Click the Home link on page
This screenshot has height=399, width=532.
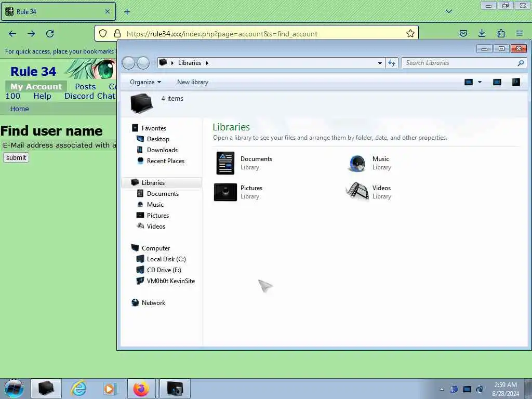coord(19,109)
